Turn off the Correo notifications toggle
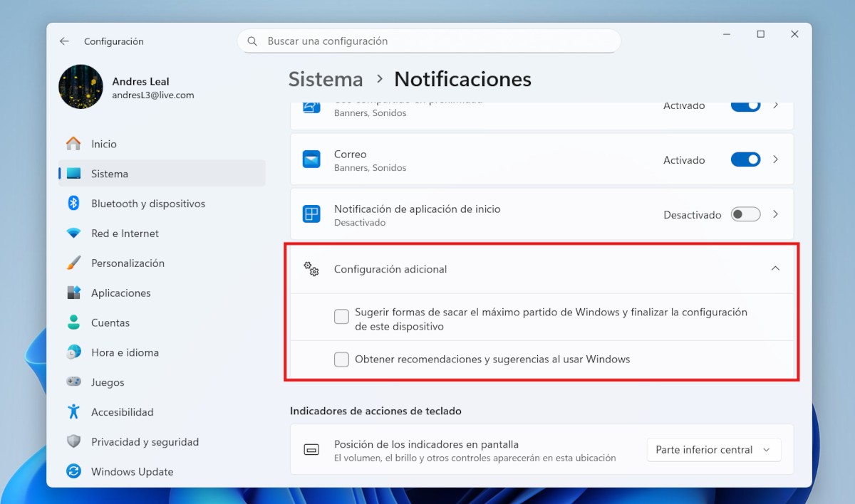The image size is (855, 504). coord(745,160)
